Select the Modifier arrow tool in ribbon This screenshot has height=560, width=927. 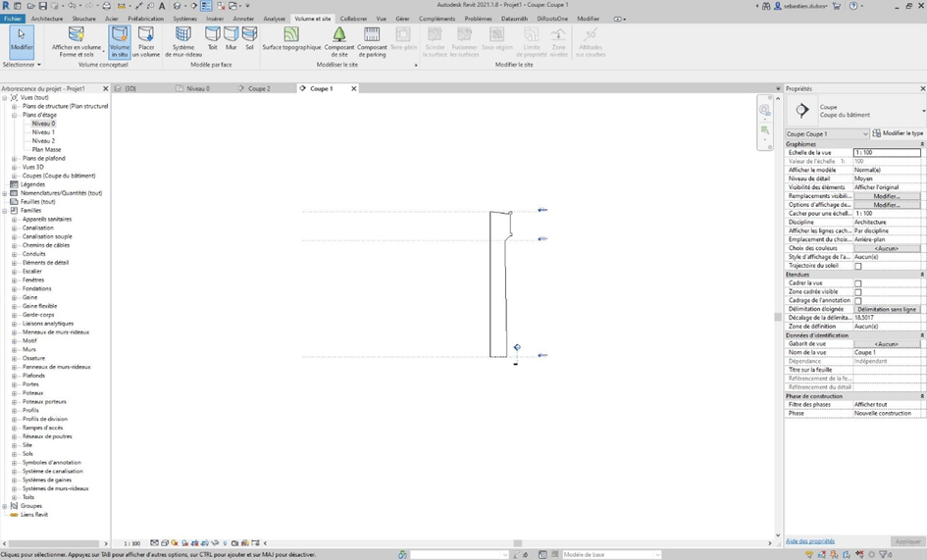21,39
